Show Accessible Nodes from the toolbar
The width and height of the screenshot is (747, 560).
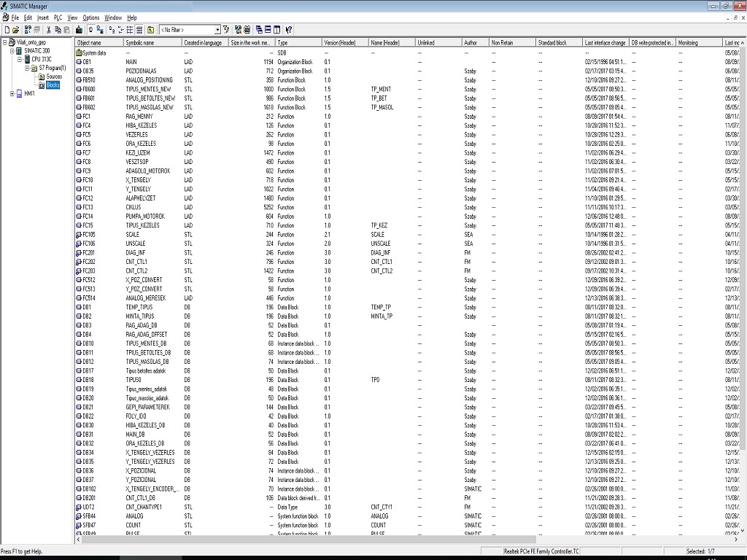pos(28,29)
